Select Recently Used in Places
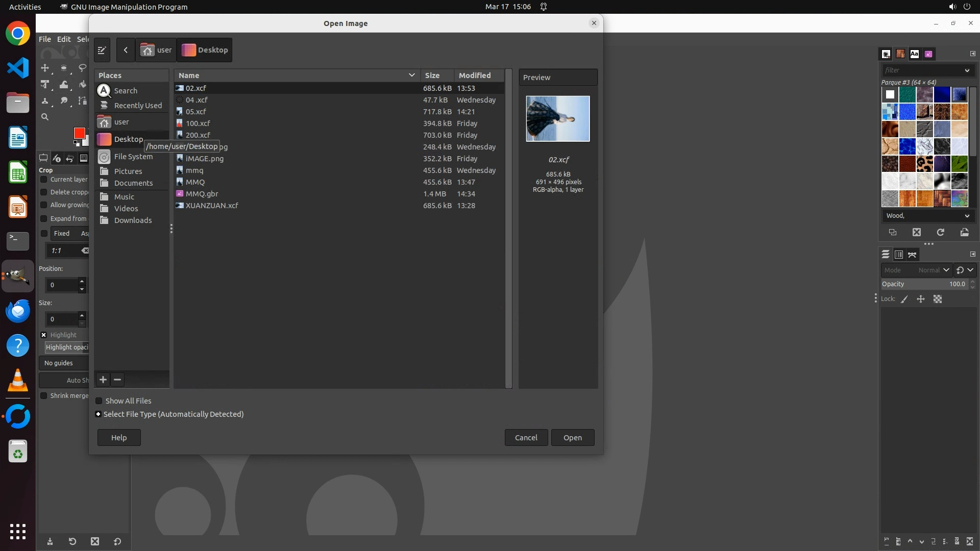The image size is (980, 551). pyautogui.click(x=137, y=106)
